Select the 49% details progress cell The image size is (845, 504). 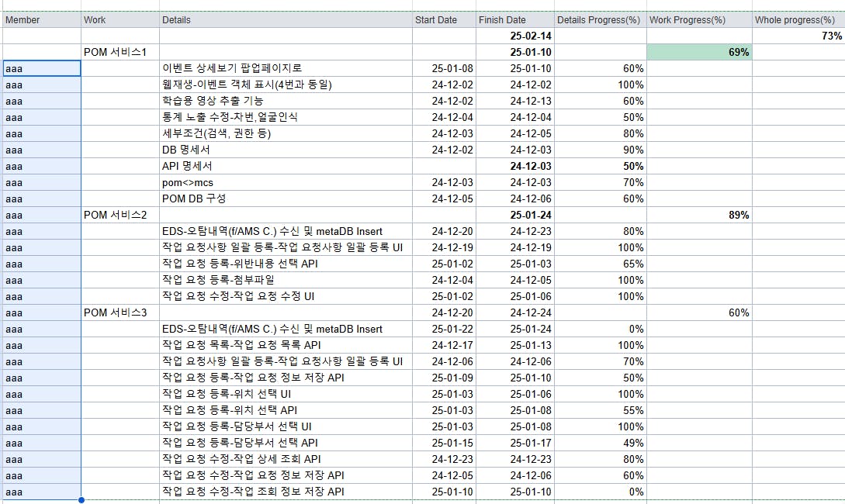[601, 444]
